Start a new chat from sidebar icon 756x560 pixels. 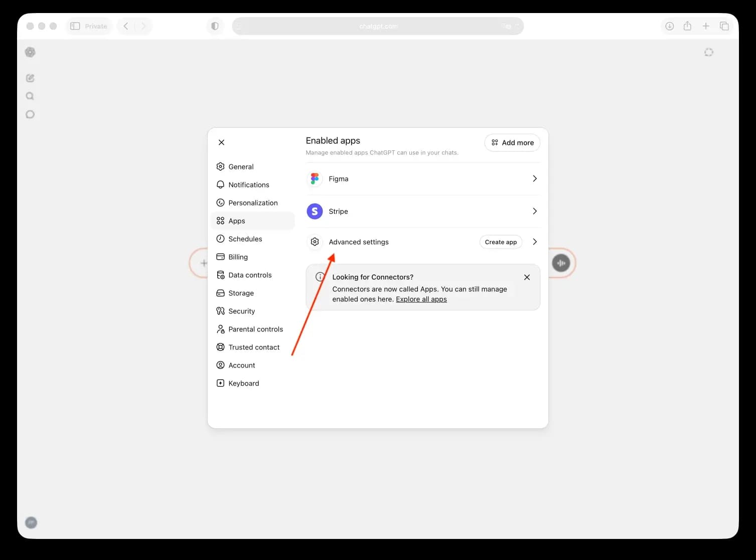[x=30, y=78]
